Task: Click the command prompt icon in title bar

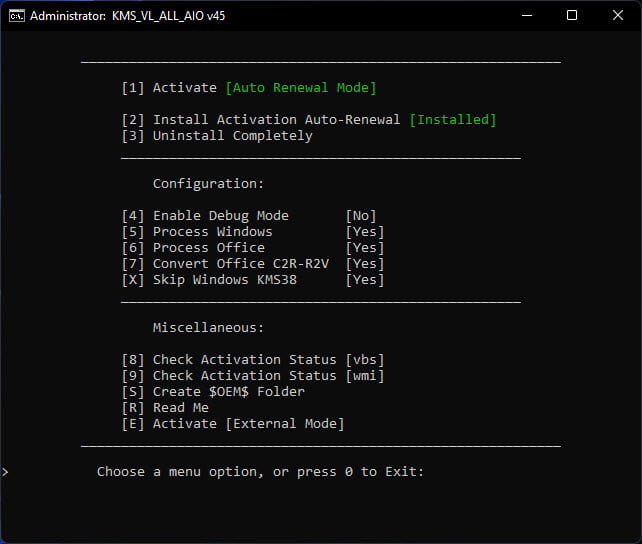Action: pyautogui.click(x=17, y=16)
